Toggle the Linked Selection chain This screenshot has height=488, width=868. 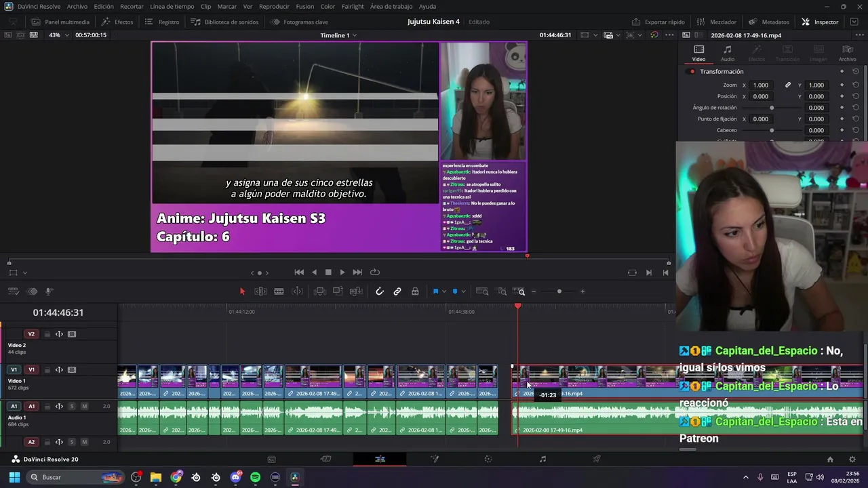pos(397,291)
